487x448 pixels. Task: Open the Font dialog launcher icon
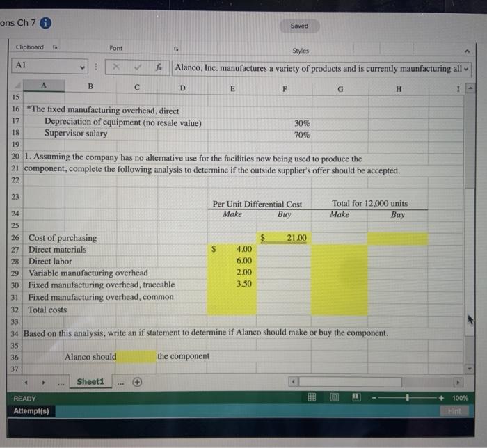176,49
